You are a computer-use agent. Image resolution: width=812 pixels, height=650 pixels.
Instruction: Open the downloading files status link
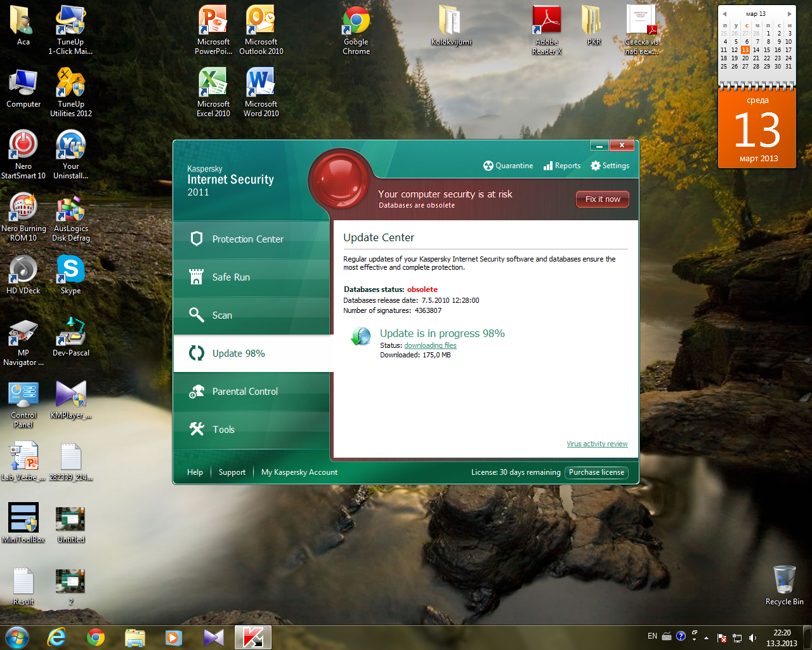click(430, 345)
